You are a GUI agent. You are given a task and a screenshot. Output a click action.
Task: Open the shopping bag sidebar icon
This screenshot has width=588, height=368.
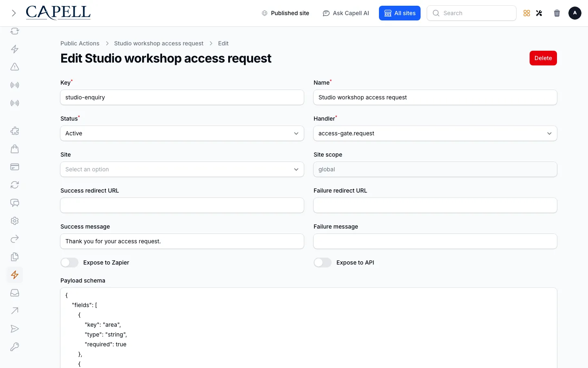(15, 149)
